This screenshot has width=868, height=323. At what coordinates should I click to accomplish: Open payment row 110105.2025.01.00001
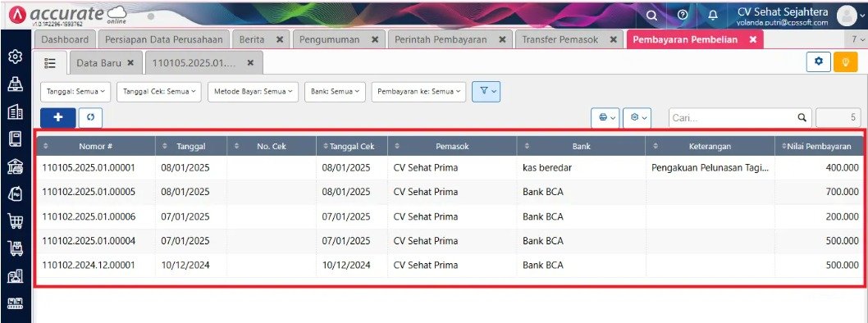450,167
